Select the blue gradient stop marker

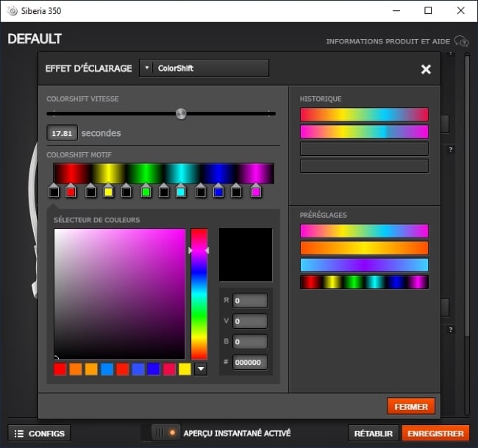pyautogui.click(x=218, y=191)
